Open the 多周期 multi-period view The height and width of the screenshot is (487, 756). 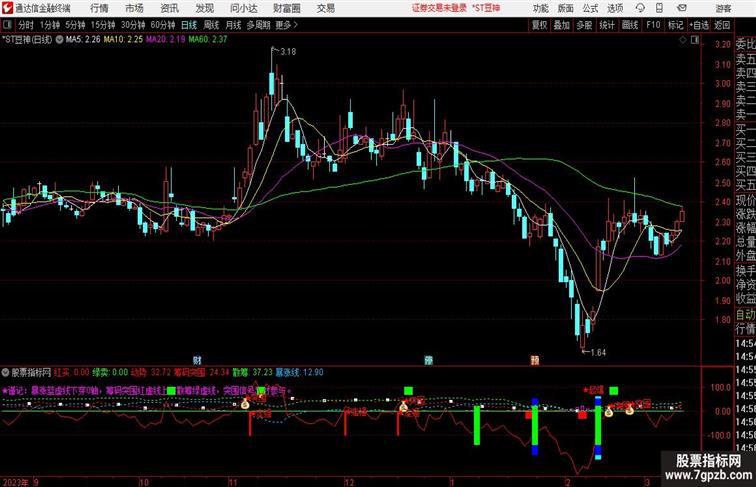259,25
